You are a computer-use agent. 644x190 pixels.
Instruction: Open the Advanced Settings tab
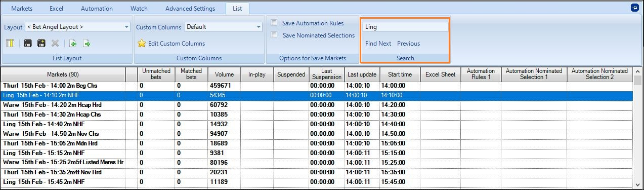190,9
